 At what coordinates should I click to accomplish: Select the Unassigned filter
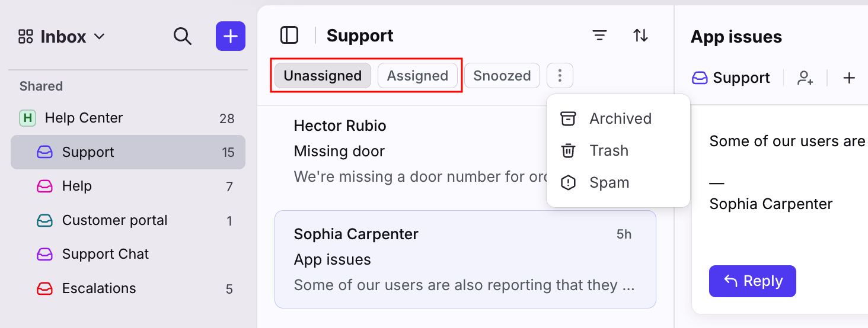coord(323,76)
